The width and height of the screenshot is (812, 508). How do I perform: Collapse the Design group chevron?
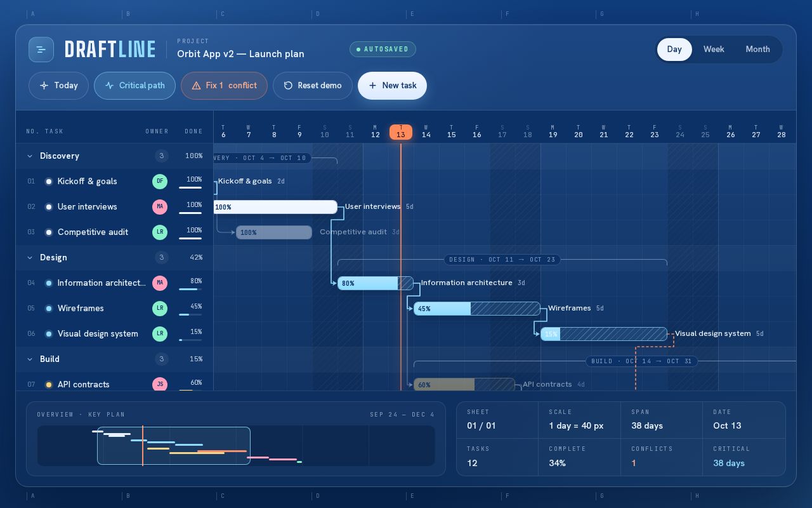tap(30, 258)
